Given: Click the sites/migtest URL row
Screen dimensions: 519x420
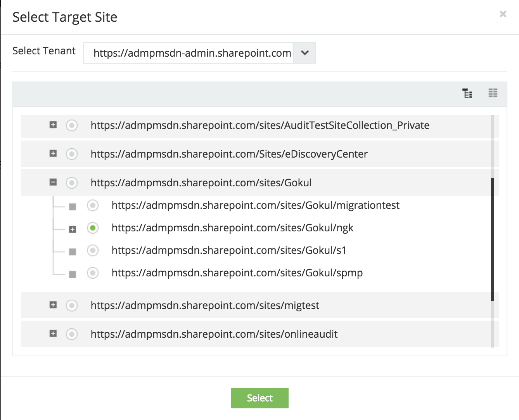Looking at the screenshot, I should coord(205,305).
